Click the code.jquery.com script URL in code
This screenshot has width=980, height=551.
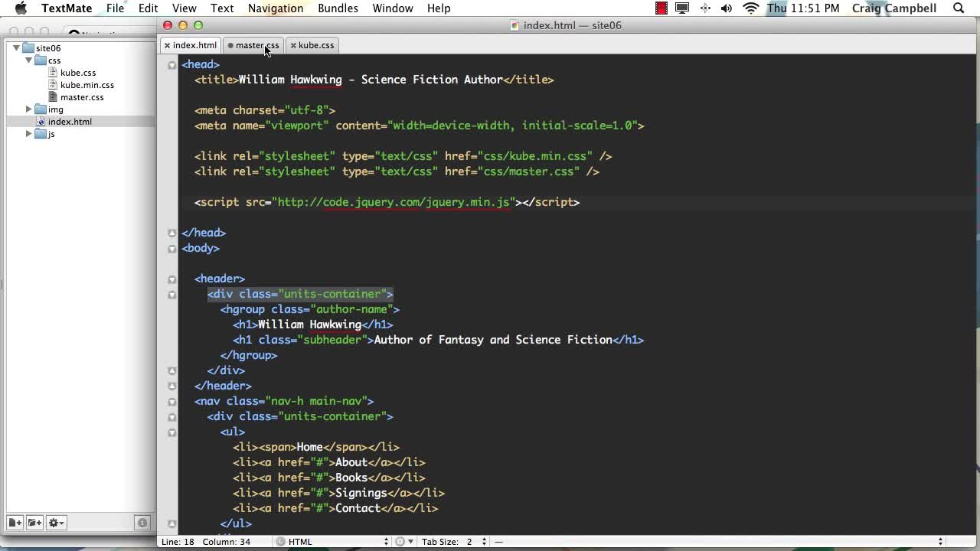tap(394, 202)
